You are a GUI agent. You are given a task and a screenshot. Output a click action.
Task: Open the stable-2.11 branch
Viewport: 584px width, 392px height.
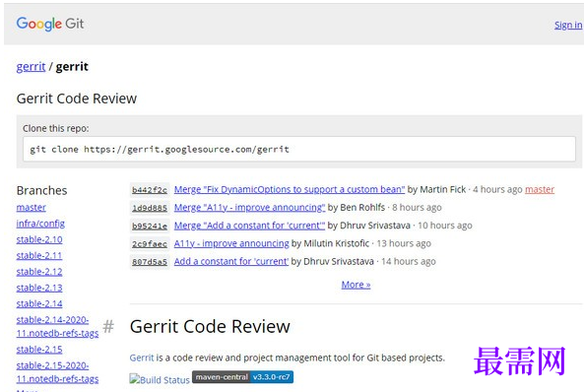pyautogui.click(x=39, y=256)
